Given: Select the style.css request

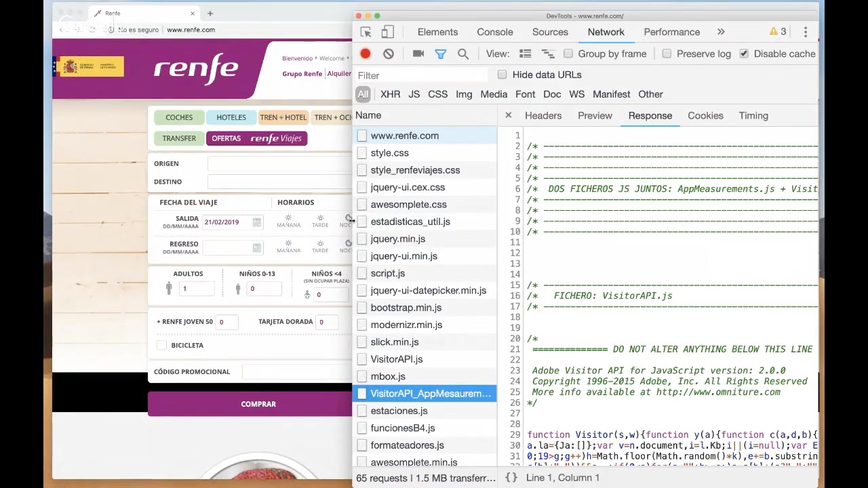Looking at the screenshot, I should tap(425, 153).
